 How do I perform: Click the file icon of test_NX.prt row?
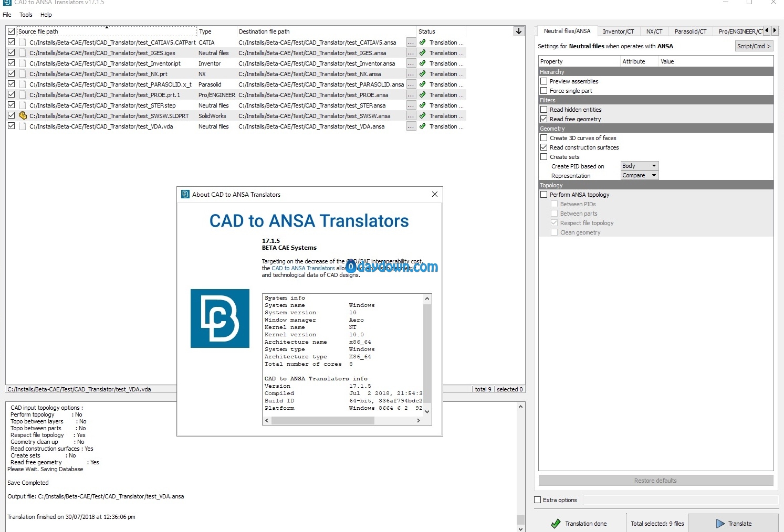pos(23,73)
